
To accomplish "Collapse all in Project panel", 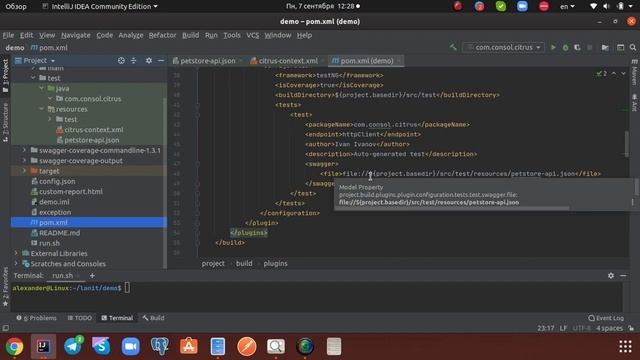I will pos(133,60).
